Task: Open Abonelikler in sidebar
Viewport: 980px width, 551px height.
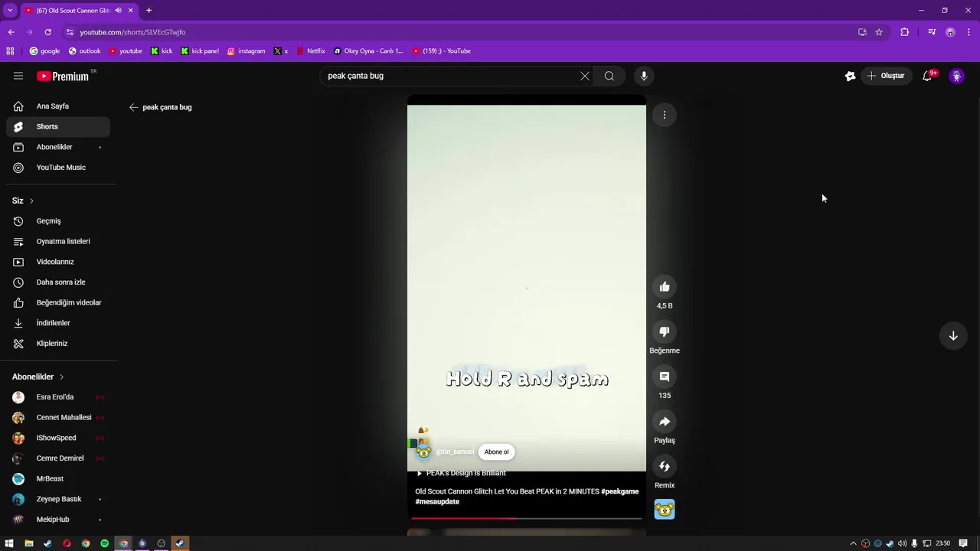Action: point(58,147)
